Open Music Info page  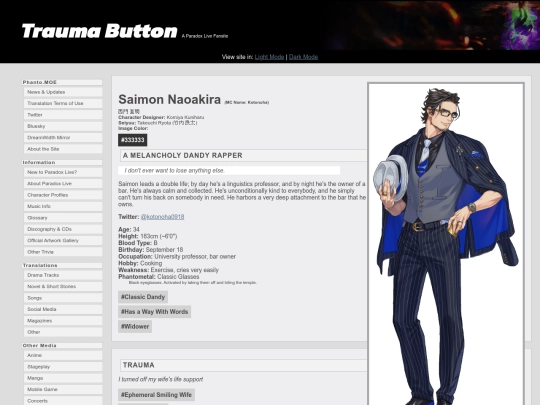pyautogui.click(x=63, y=206)
